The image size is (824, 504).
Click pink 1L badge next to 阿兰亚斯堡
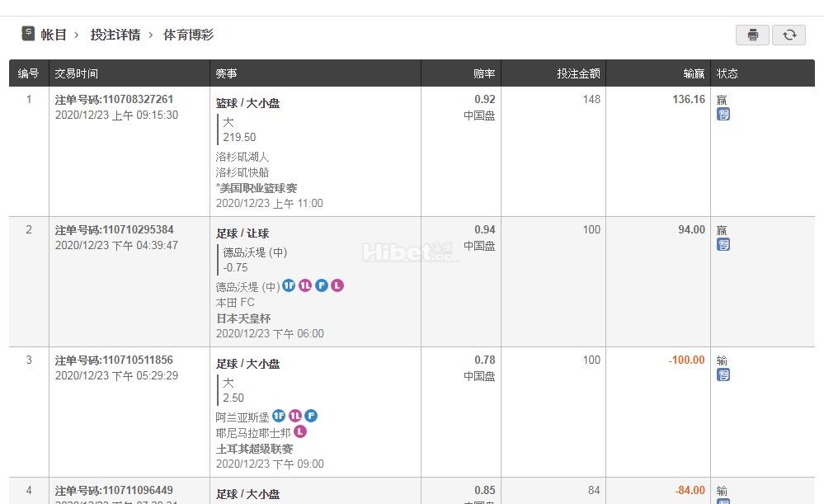(x=295, y=416)
